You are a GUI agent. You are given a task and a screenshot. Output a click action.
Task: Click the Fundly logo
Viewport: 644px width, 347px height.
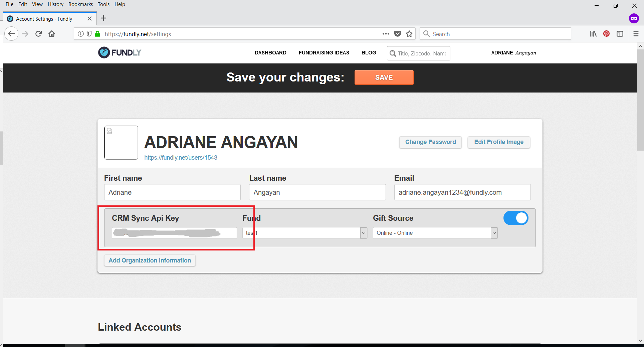[120, 52]
